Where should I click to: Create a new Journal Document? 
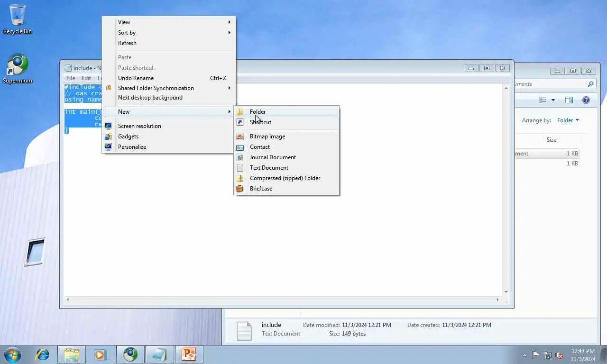pyautogui.click(x=286, y=157)
